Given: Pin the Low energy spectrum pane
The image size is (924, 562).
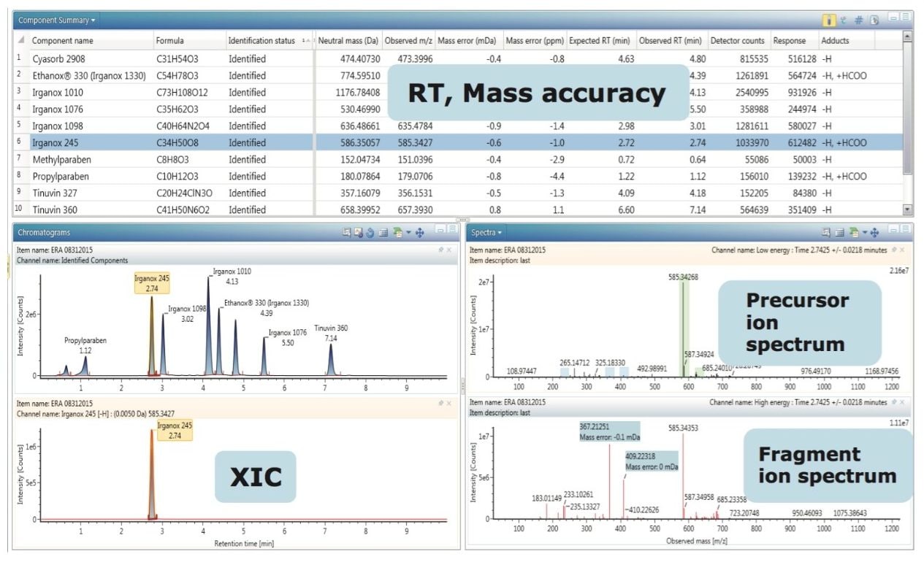Looking at the screenshot, I should pyautogui.click(x=893, y=250).
